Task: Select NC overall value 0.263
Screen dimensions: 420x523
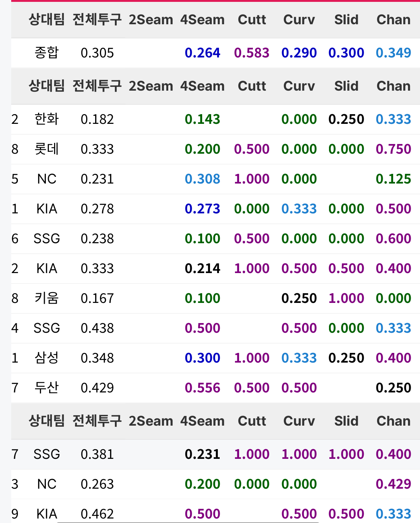Action: pyautogui.click(x=97, y=484)
